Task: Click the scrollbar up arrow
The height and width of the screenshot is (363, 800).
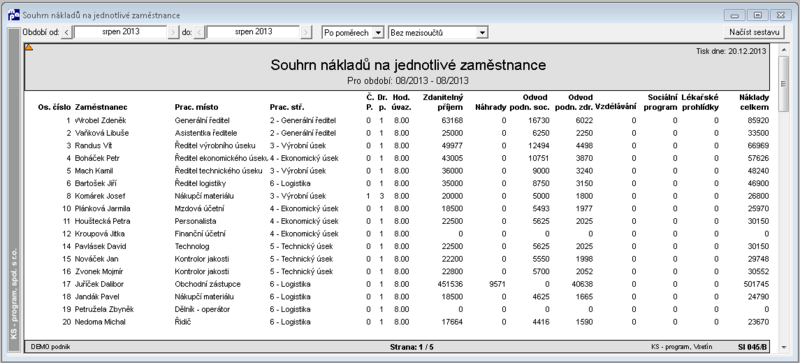Action: point(784,49)
